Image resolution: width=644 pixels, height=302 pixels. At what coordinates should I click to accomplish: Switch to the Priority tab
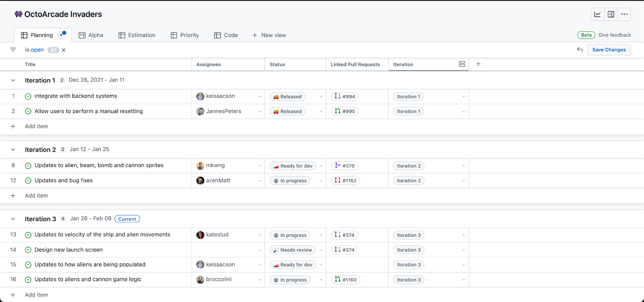(x=185, y=35)
